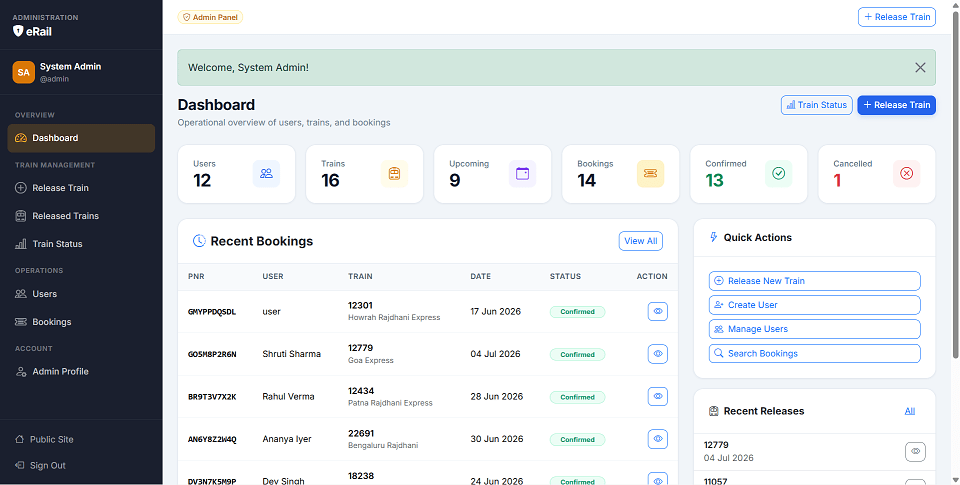The height and width of the screenshot is (485, 960).
Task: Click the Admin Panel badge
Action: pos(210,17)
